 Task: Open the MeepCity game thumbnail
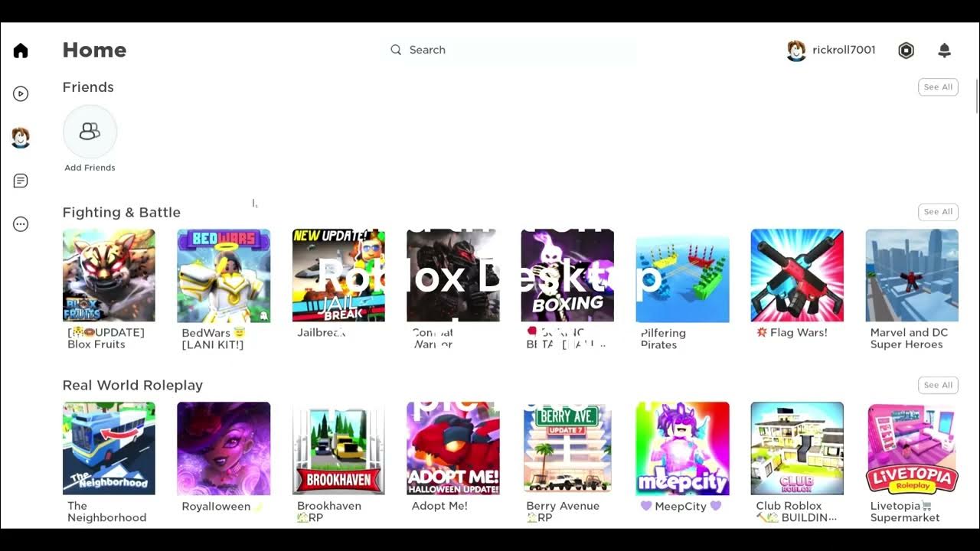[682, 448]
